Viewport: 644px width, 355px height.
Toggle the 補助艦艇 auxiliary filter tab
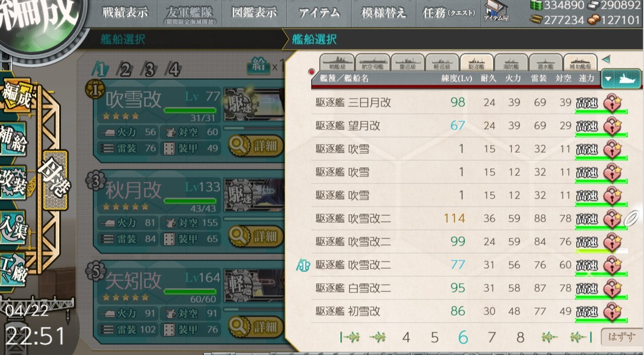point(580,63)
